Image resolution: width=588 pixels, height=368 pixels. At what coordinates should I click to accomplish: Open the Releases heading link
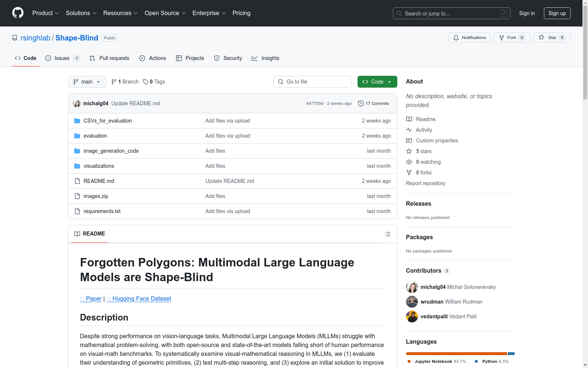coord(419,204)
